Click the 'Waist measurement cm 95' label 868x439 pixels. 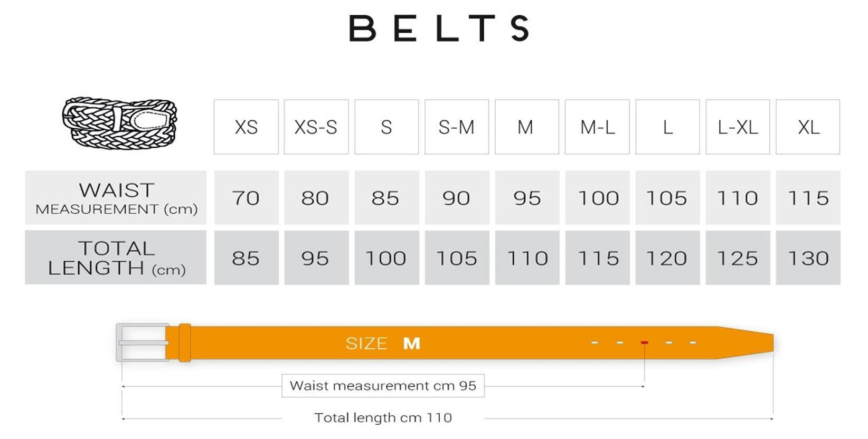pos(383,386)
